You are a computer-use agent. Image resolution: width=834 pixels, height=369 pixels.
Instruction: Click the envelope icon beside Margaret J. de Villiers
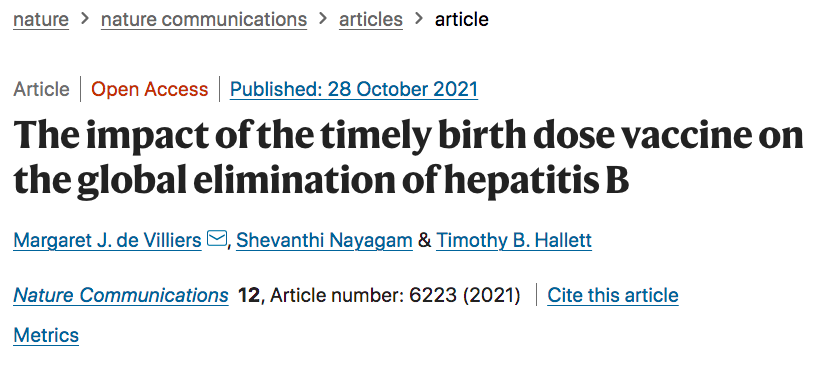[x=216, y=239]
